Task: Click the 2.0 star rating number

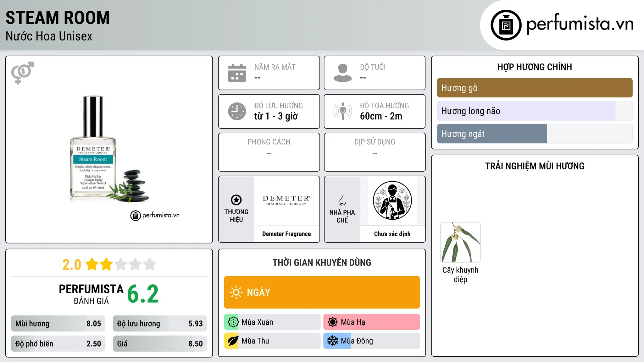Action: [x=71, y=265]
